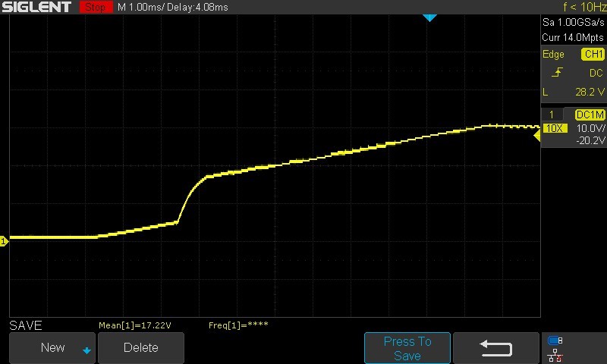Click the SAVE menu title
This screenshot has width=607, height=364.
tap(26, 325)
